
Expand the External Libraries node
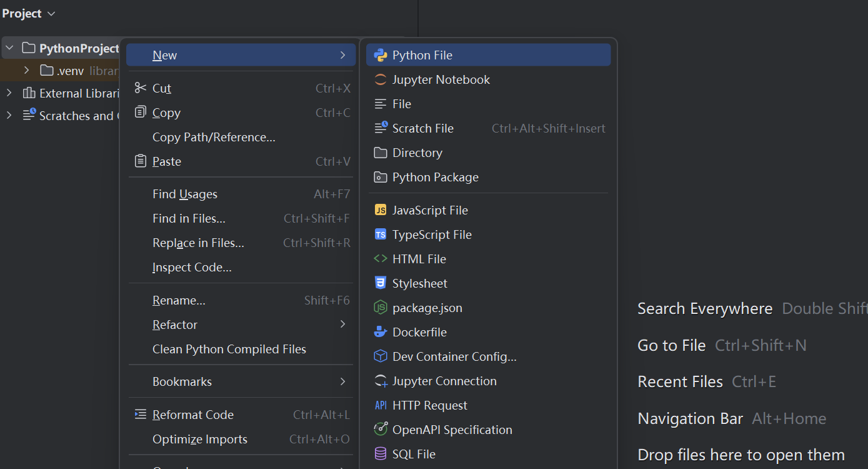[x=9, y=93]
